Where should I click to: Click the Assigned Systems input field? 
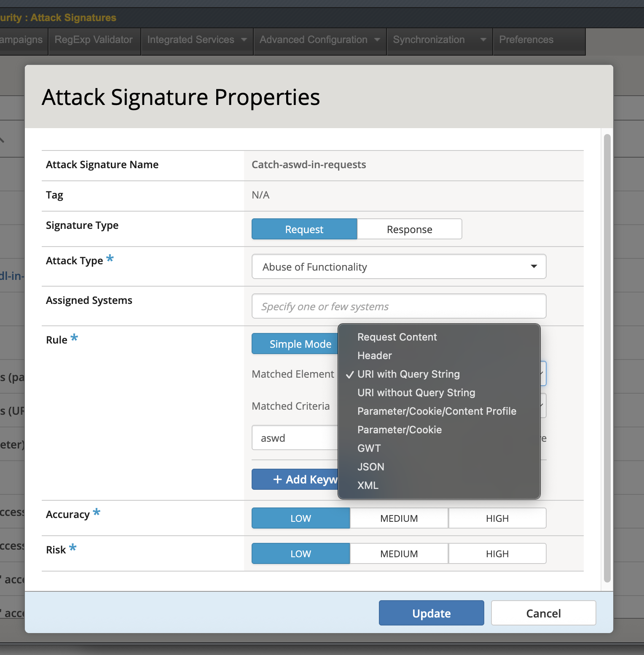coord(399,306)
